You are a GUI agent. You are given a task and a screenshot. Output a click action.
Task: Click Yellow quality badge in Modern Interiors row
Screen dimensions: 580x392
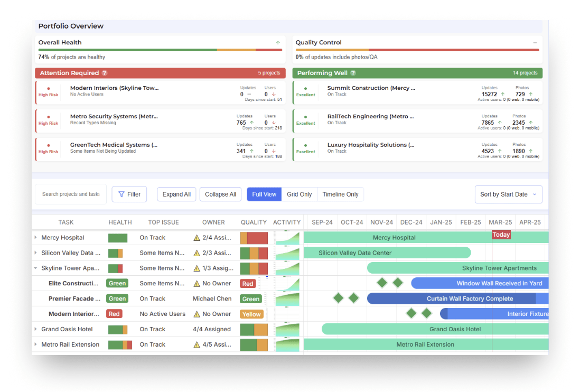(251, 314)
